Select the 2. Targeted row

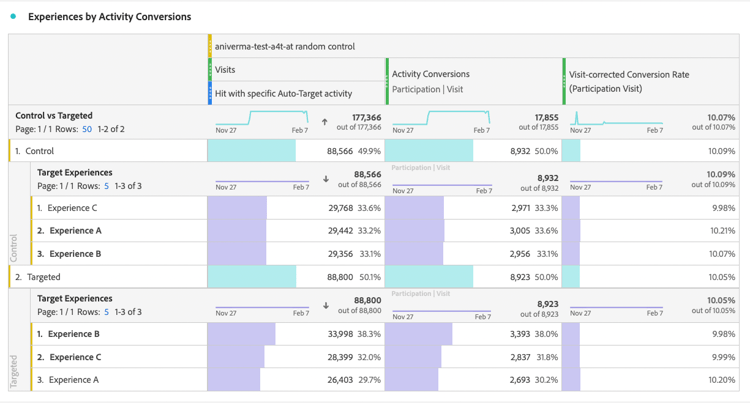(x=43, y=277)
